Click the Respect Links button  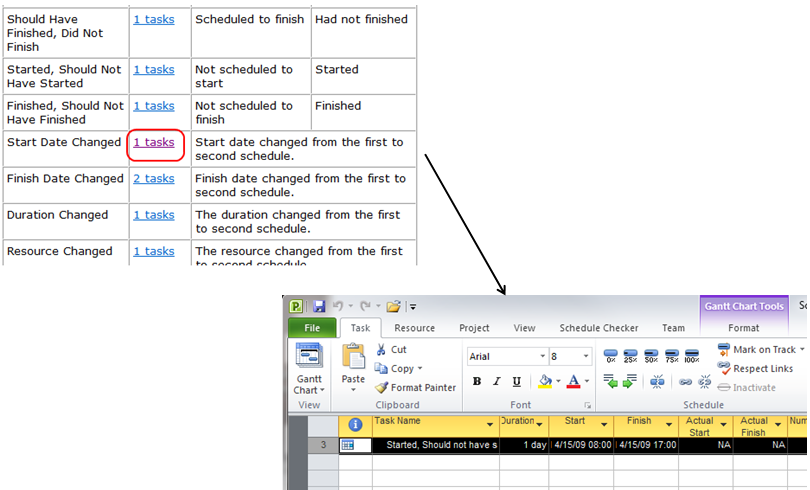click(x=755, y=368)
